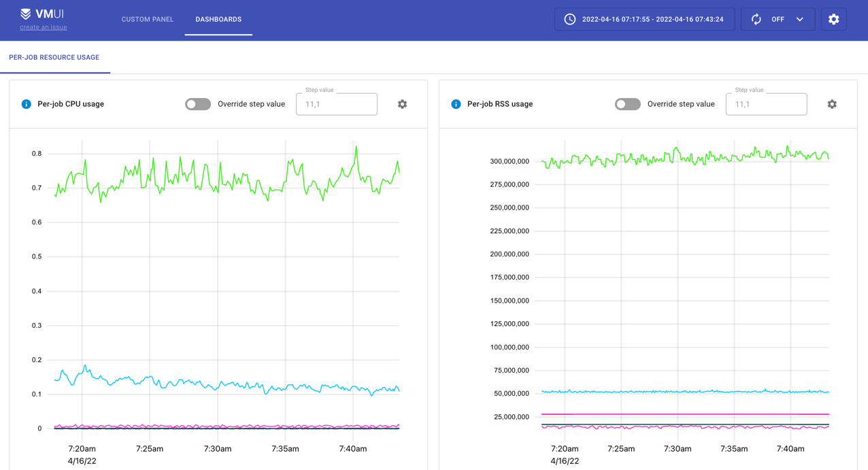Enable Override step value in CPU panel
Image resolution: width=868 pixels, height=470 pixels.
point(198,104)
